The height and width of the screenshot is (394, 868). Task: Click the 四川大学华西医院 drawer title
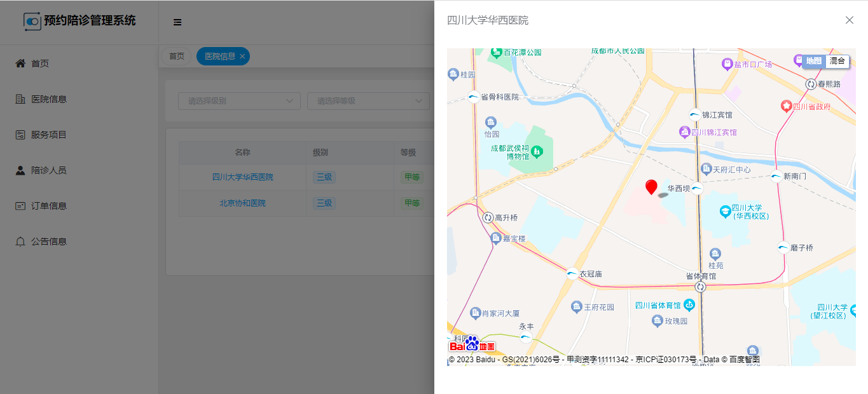pyautogui.click(x=488, y=20)
